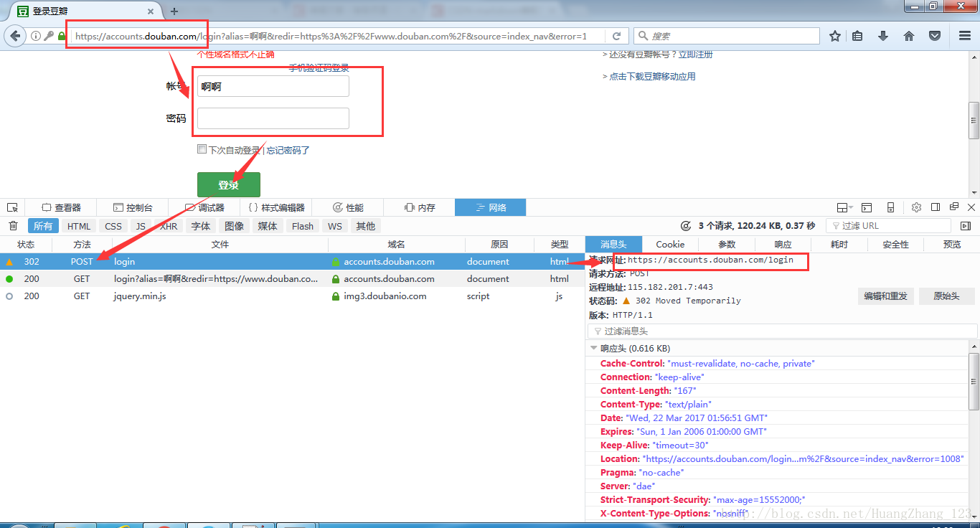Focus the 密码 input field

coord(273,118)
